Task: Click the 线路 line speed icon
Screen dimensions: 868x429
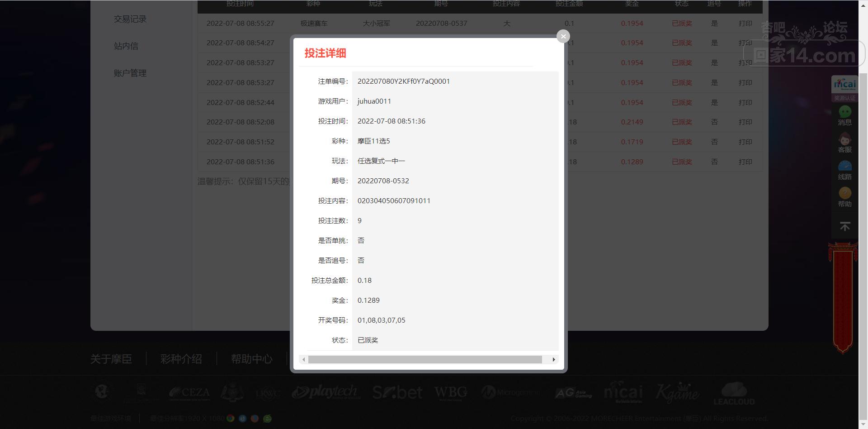Action: (844, 170)
